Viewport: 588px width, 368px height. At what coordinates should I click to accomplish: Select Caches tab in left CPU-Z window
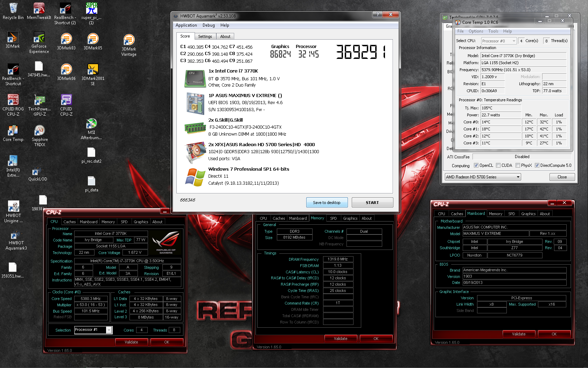point(69,222)
